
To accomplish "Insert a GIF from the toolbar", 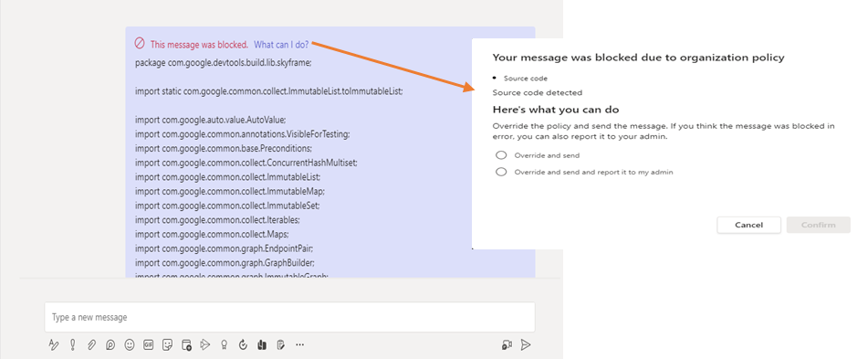I will (149, 344).
